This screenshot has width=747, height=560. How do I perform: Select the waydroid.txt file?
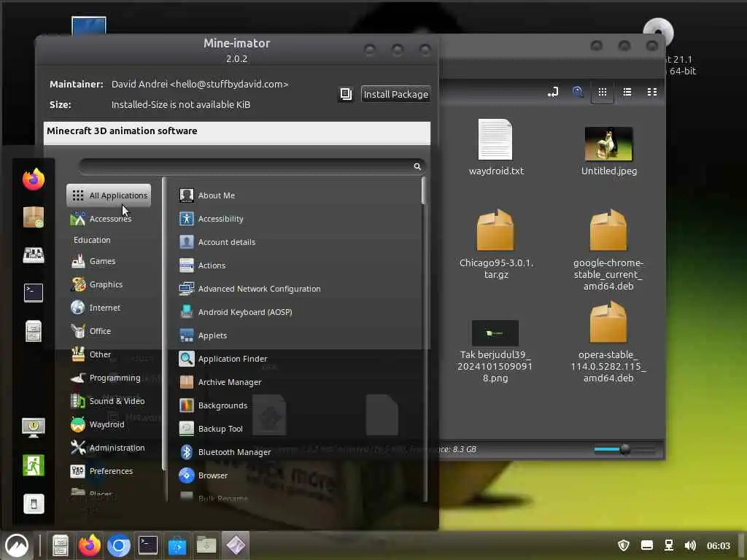pos(496,147)
